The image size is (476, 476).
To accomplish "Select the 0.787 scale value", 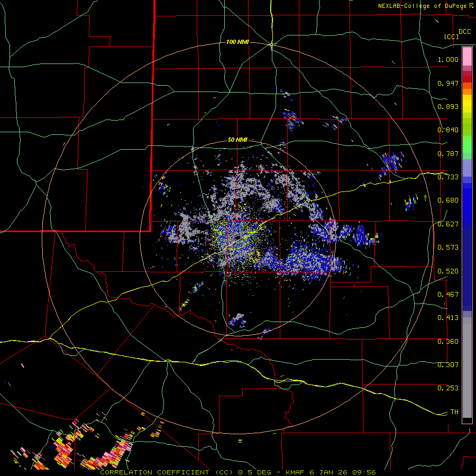I will click(x=448, y=153).
